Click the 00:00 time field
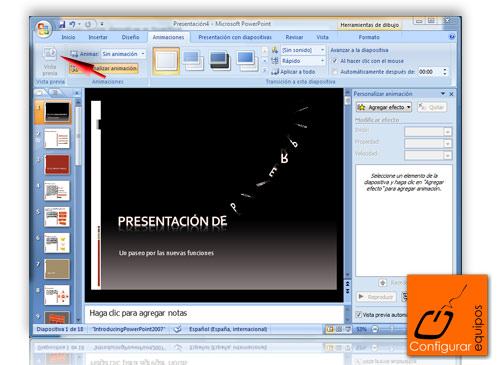The image size is (500, 365). pyautogui.click(x=430, y=72)
